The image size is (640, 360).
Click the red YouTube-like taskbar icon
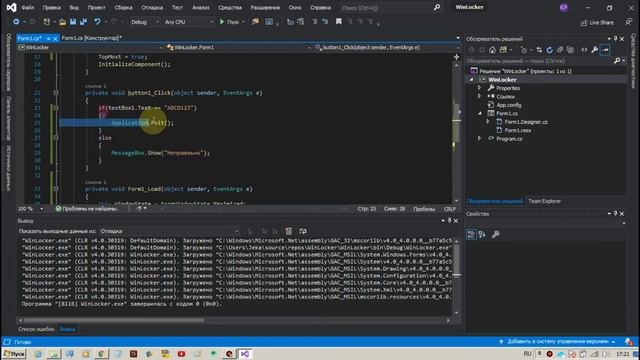(181, 354)
